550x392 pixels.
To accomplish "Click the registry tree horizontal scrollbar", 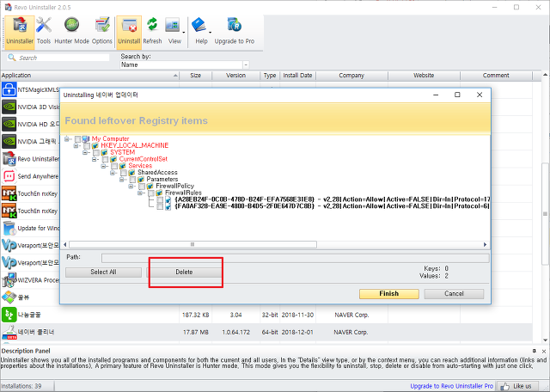I will coord(192,245).
